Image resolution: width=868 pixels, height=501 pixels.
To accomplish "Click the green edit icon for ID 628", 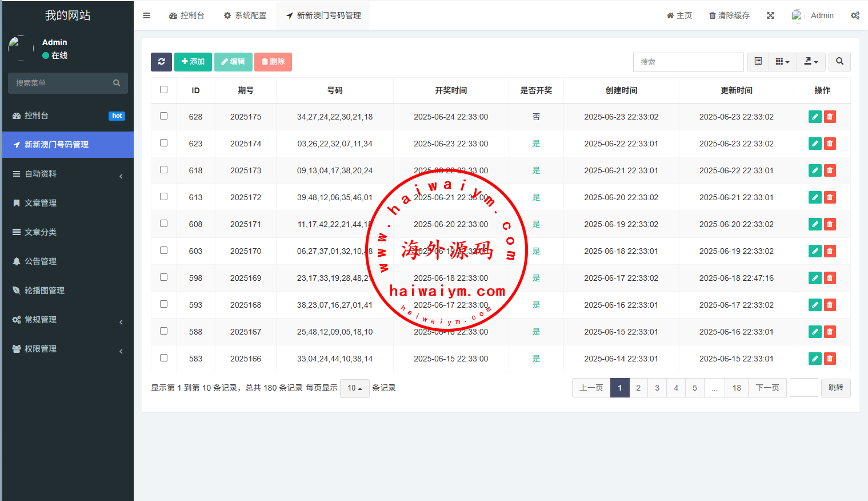I will point(815,117).
